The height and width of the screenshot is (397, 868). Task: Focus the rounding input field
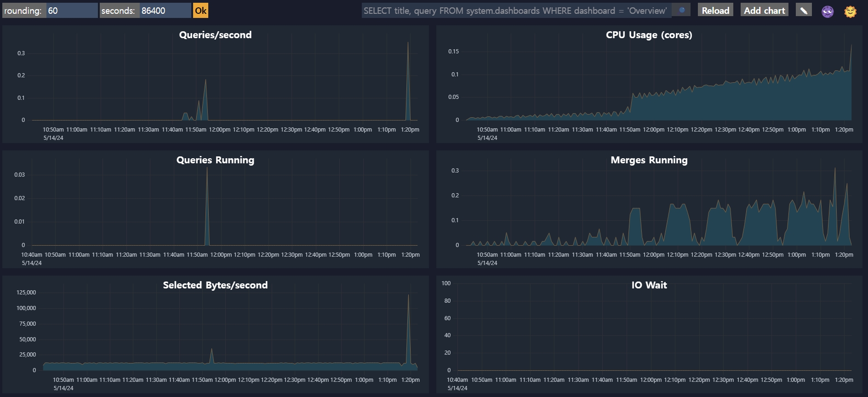coord(72,11)
